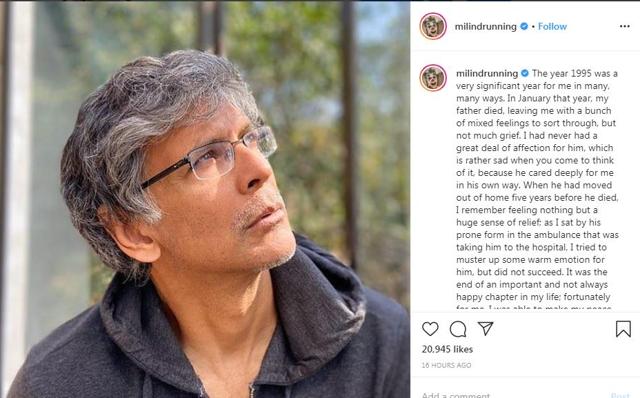
Task: Click the eyeglasses in the post photo
Action: click(x=209, y=158)
